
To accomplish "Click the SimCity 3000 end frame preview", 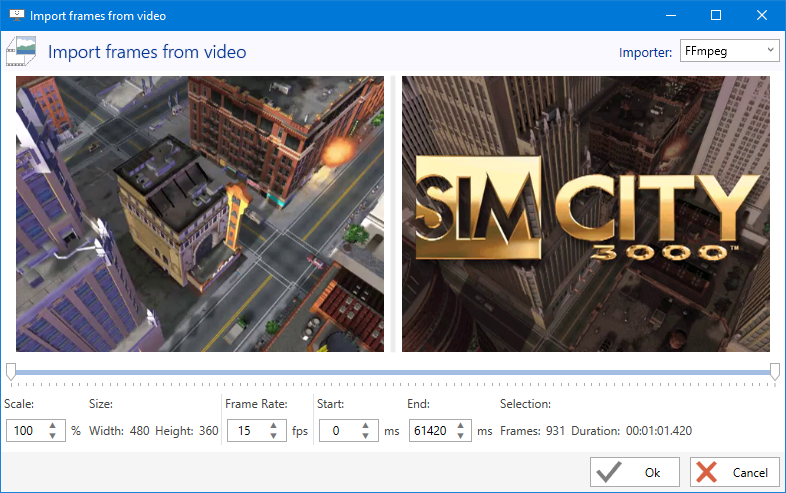I will (x=585, y=214).
